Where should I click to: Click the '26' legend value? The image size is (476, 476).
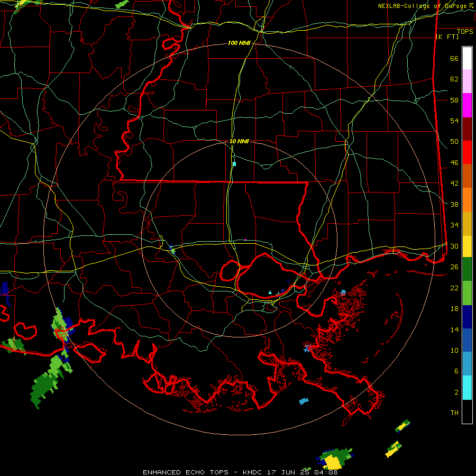pos(454,267)
